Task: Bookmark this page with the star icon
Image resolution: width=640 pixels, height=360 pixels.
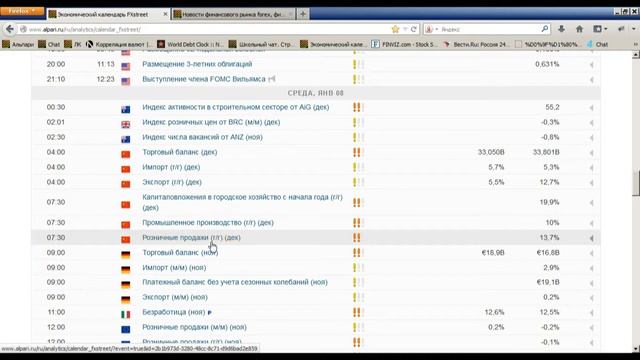Action: [x=395, y=29]
